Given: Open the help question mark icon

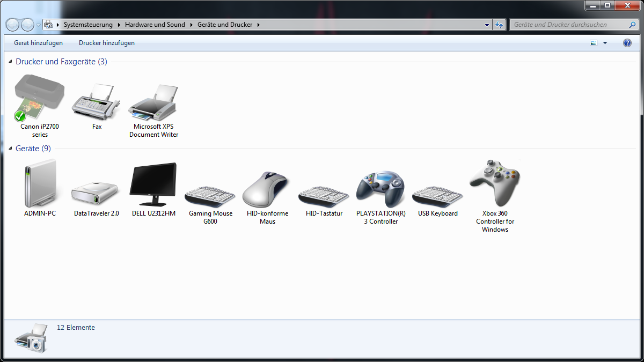Looking at the screenshot, I should (x=627, y=43).
